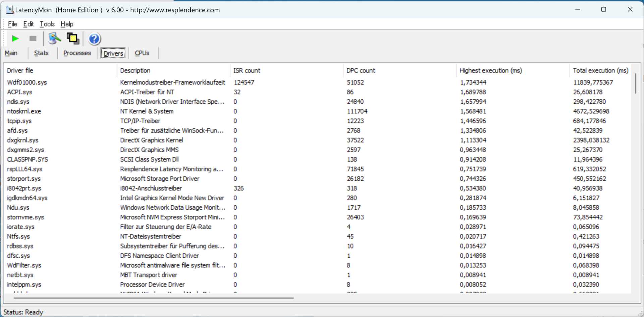Switch to the CPUs tab
Screen dimensions: 644x317
pyautogui.click(x=142, y=53)
